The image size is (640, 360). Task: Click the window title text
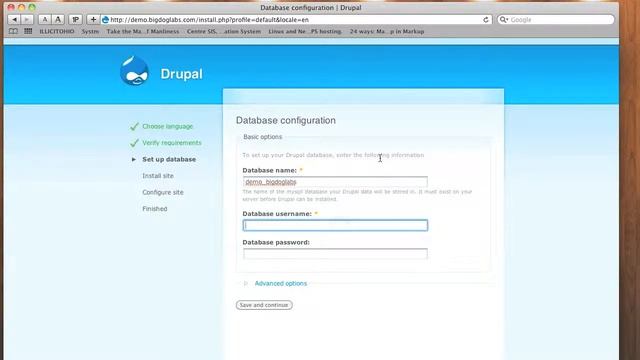311,7
